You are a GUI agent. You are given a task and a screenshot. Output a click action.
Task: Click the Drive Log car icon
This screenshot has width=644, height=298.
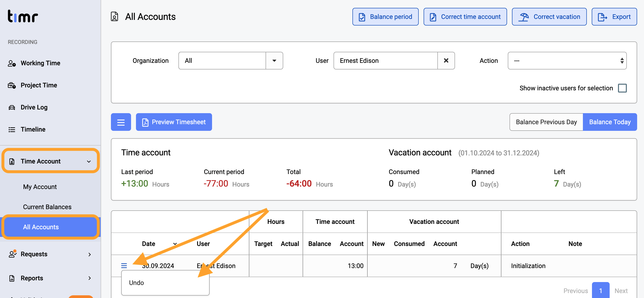(12, 108)
